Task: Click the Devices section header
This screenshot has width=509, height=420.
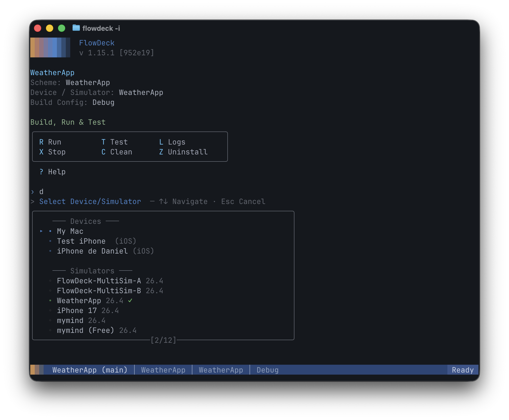Action: 86,221
